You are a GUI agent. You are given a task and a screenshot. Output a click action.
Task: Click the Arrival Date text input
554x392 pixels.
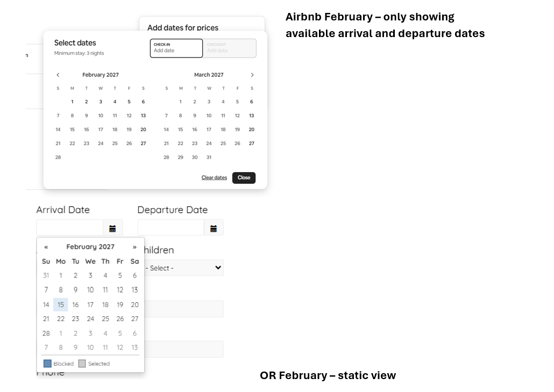coord(69,228)
